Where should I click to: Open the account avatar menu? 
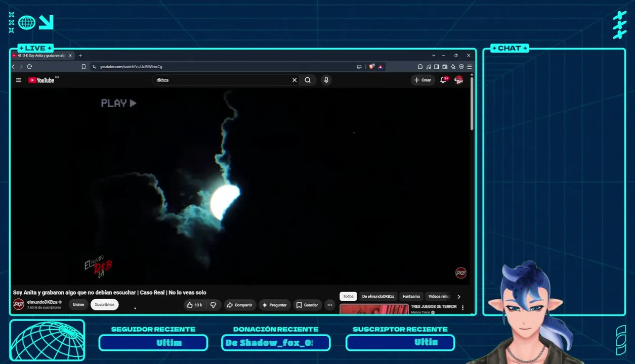point(459,80)
